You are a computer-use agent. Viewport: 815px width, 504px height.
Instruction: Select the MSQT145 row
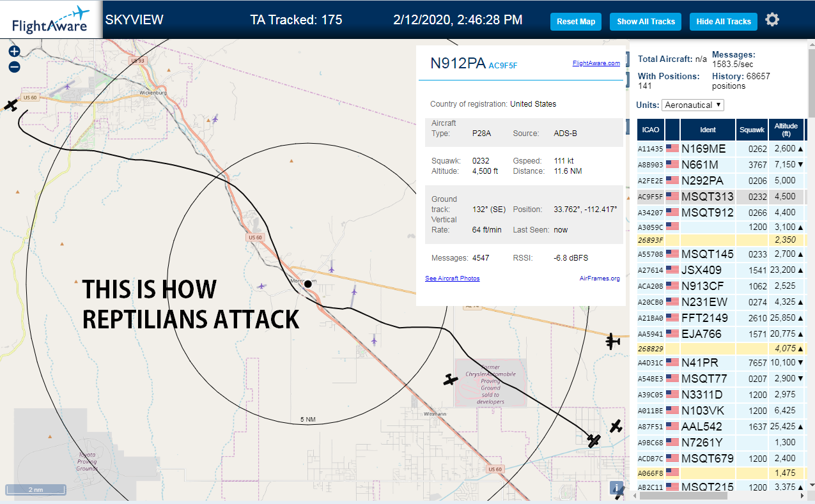[x=721, y=254]
